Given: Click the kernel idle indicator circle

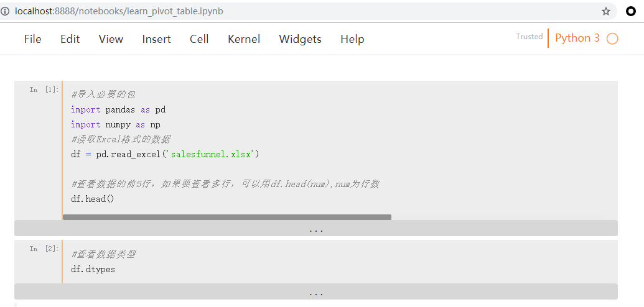Looking at the screenshot, I should (612, 39).
